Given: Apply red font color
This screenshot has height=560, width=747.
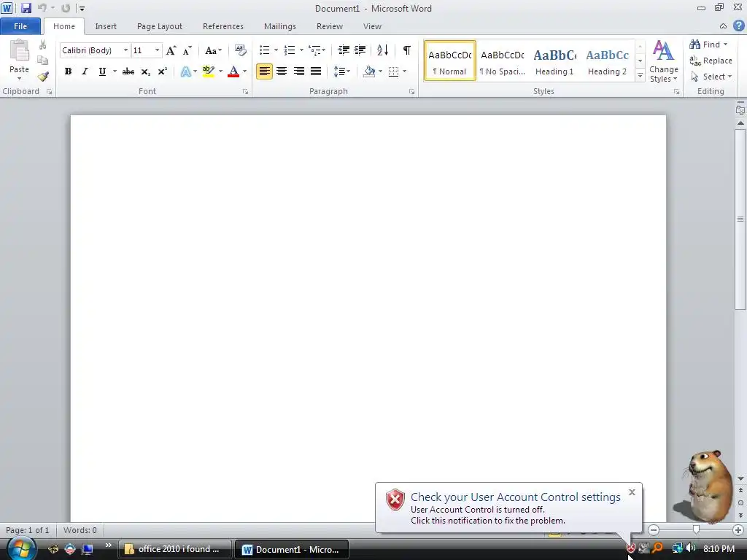Looking at the screenshot, I should tap(233, 71).
